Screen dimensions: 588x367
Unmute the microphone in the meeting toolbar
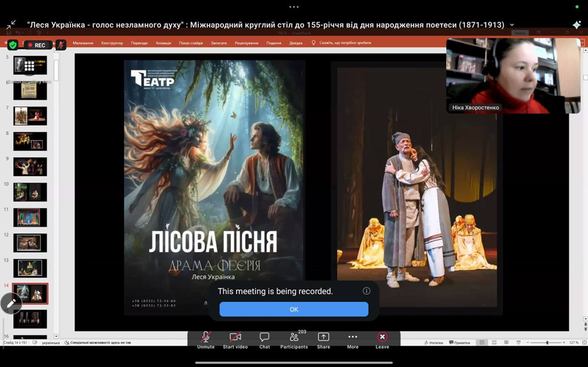pos(205,340)
